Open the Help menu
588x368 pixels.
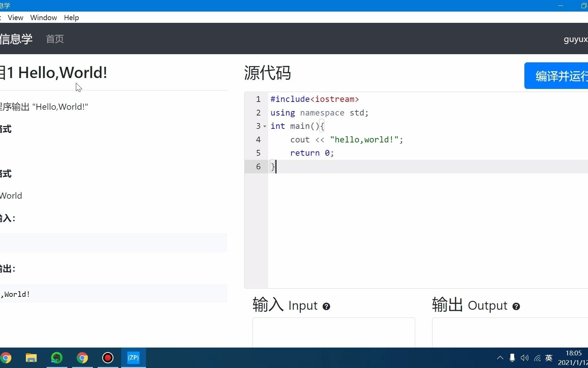(71, 18)
